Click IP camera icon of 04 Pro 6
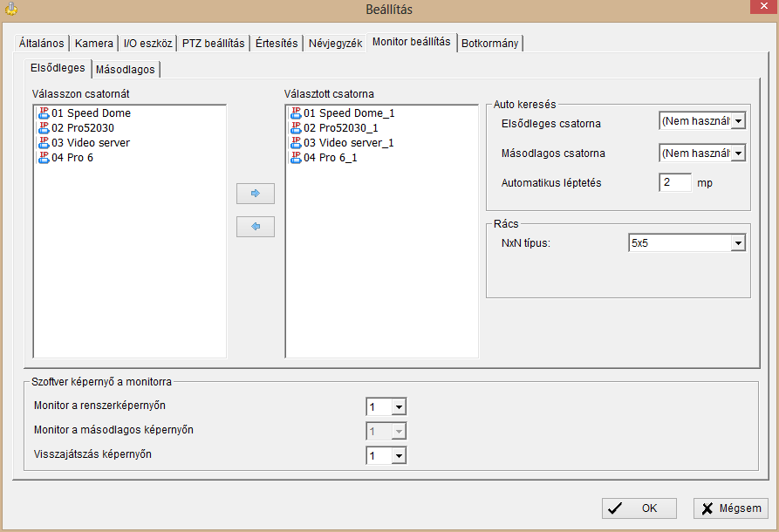 click(44, 158)
